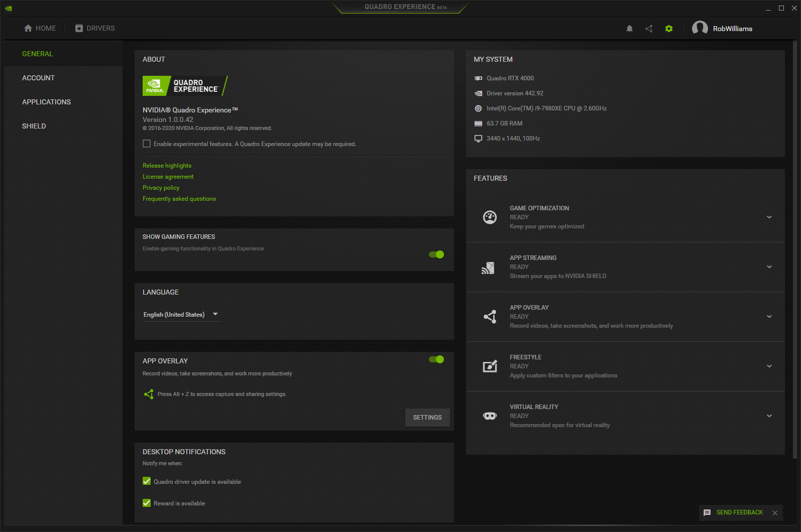Expand the Virtual Reality feature

click(x=769, y=416)
